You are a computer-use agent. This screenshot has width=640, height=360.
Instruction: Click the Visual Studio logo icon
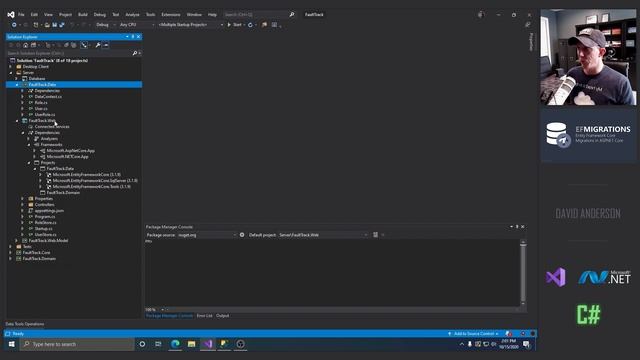[11, 14]
